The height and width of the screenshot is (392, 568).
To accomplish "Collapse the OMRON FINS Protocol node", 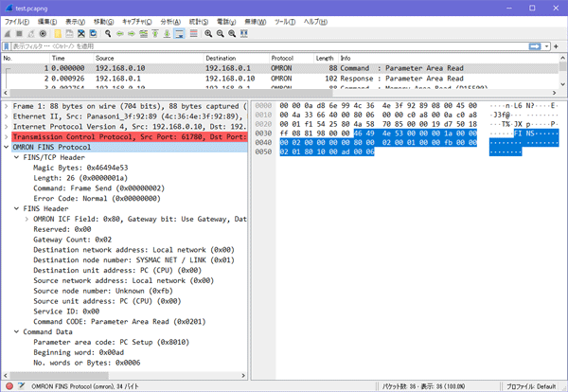I will [7, 147].
